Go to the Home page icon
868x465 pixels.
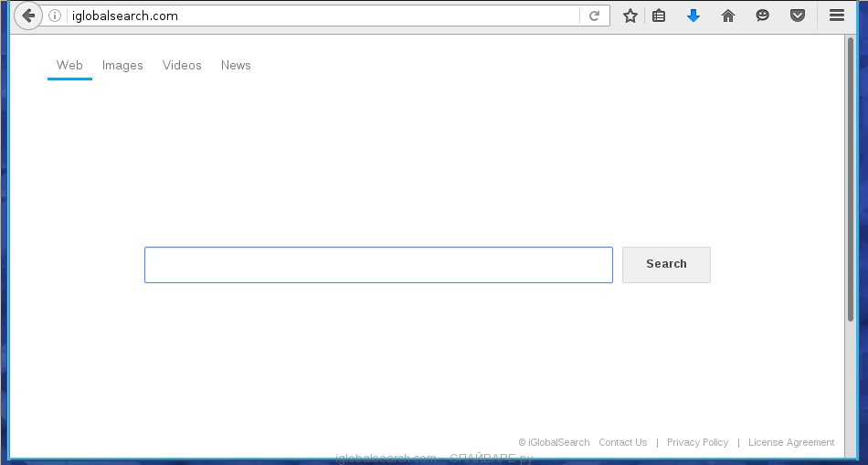[728, 16]
